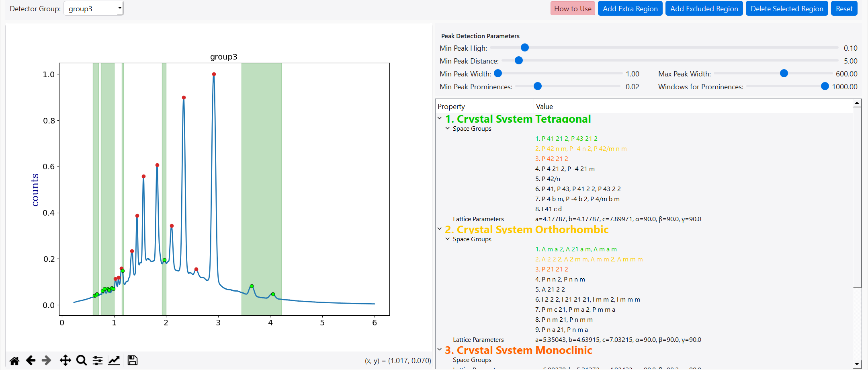Screen dimensions: 868x370
Task: Click the scroll down arrow in property list
Action: pyautogui.click(x=857, y=364)
